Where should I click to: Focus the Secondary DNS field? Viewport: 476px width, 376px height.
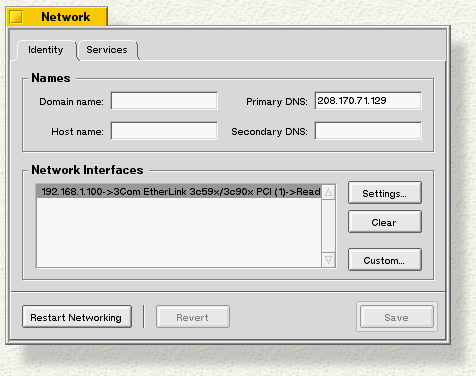point(368,131)
